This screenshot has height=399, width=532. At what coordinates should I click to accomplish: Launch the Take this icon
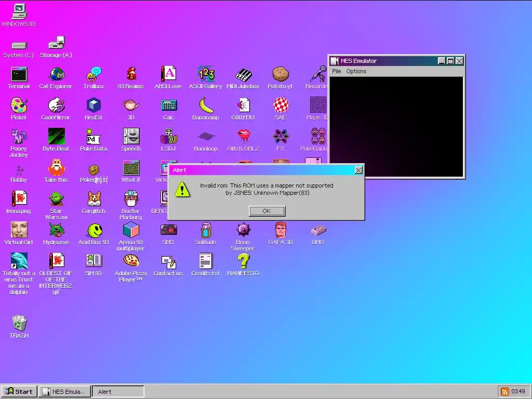(x=56, y=168)
